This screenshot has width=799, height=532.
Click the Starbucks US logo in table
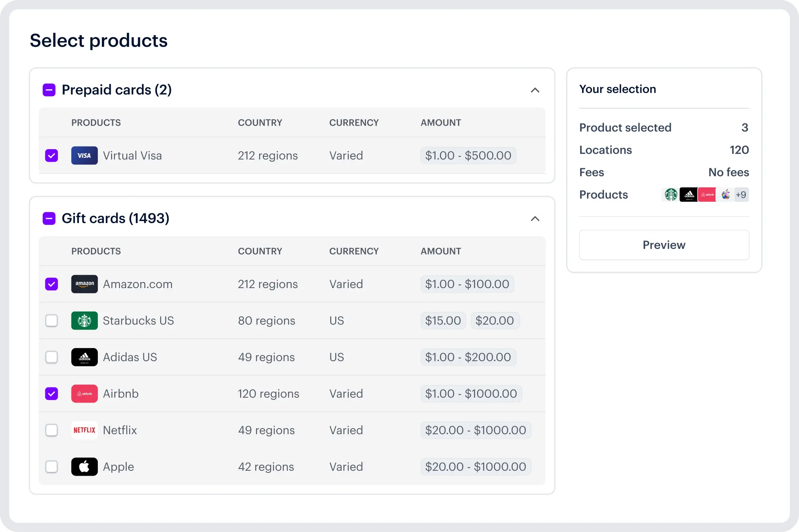coord(84,321)
